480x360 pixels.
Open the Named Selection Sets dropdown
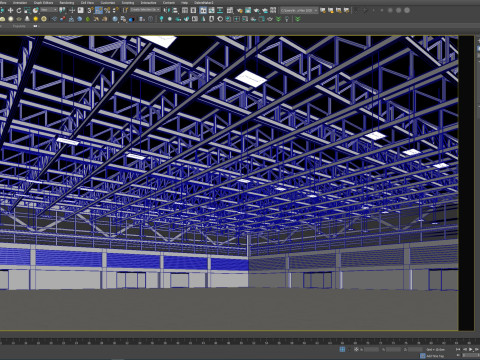[x=145, y=10]
